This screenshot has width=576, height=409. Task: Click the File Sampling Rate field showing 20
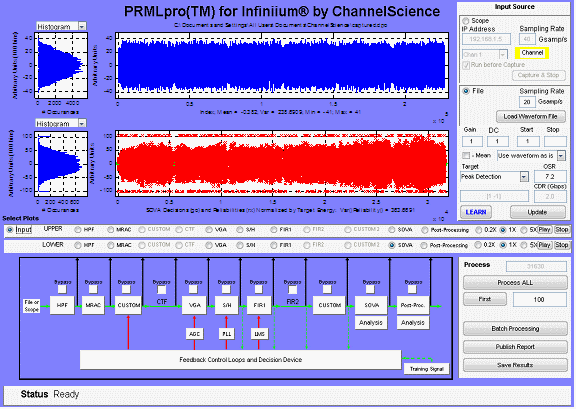(x=527, y=102)
